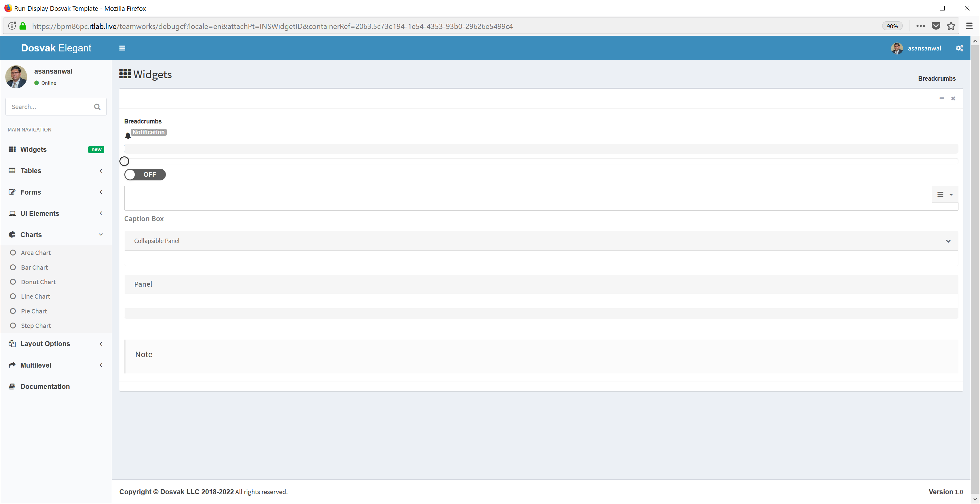Click the slider handle circle
The width and height of the screenshot is (980, 504).
(x=124, y=161)
